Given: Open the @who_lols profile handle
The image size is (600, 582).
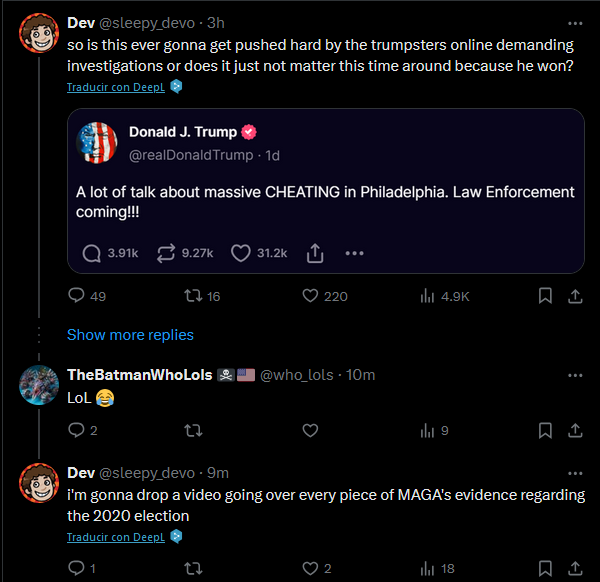Looking at the screenshot, I should pos(297,375).
